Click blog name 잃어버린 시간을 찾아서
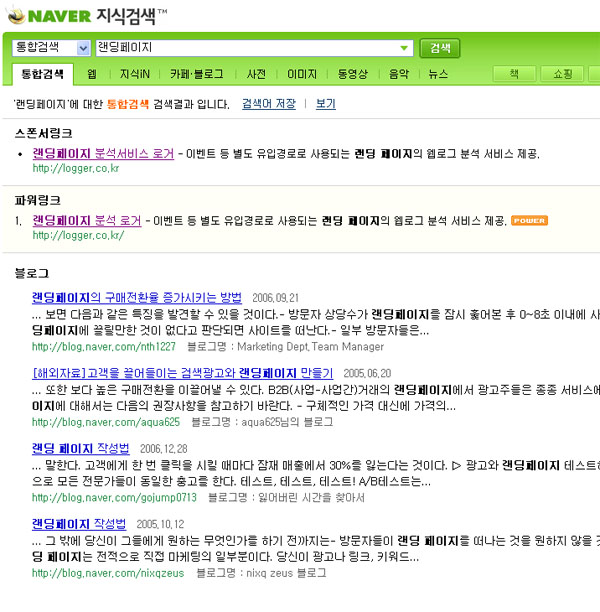 coord(311,498)
